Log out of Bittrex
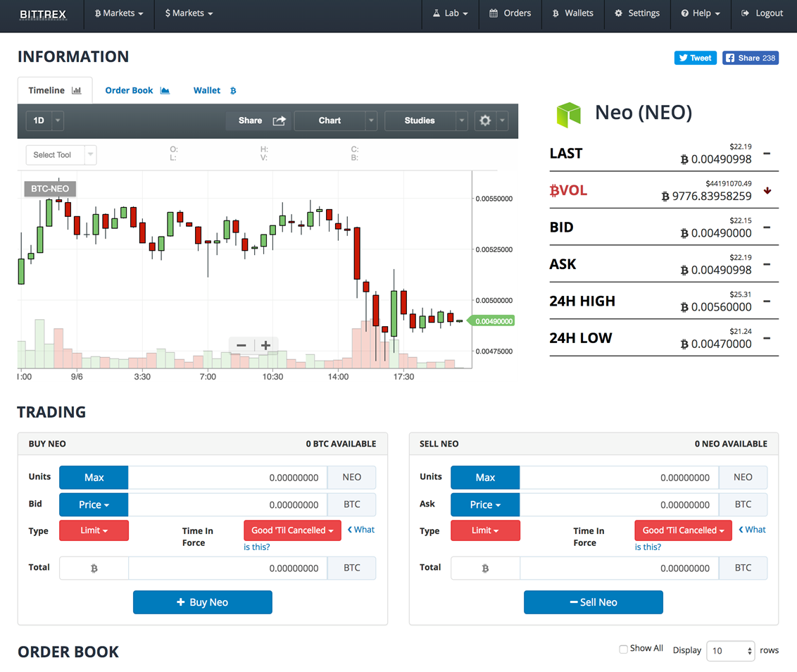Image resolution: width=797 pixels, height=672 pixels. [762, 13]
